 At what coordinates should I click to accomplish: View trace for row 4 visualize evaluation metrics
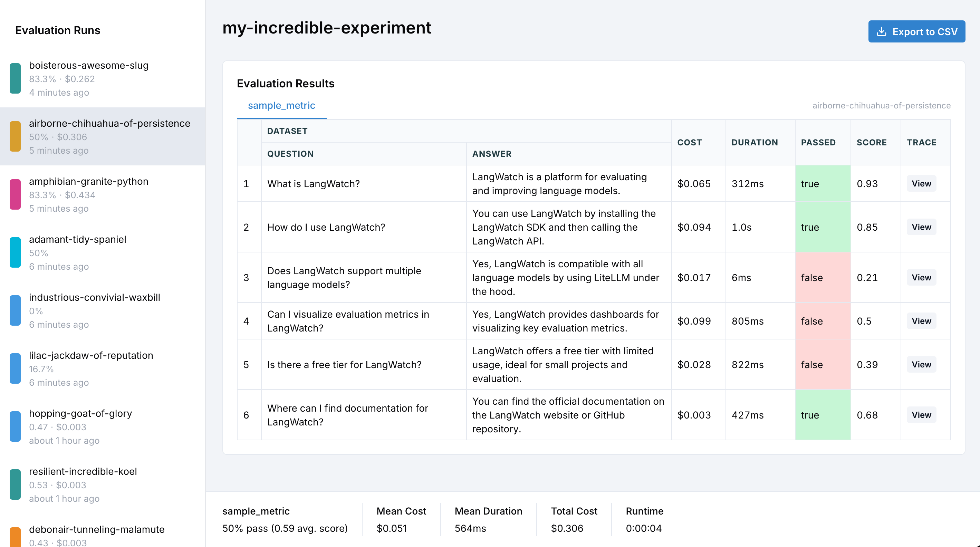click(x=921, y=321)
